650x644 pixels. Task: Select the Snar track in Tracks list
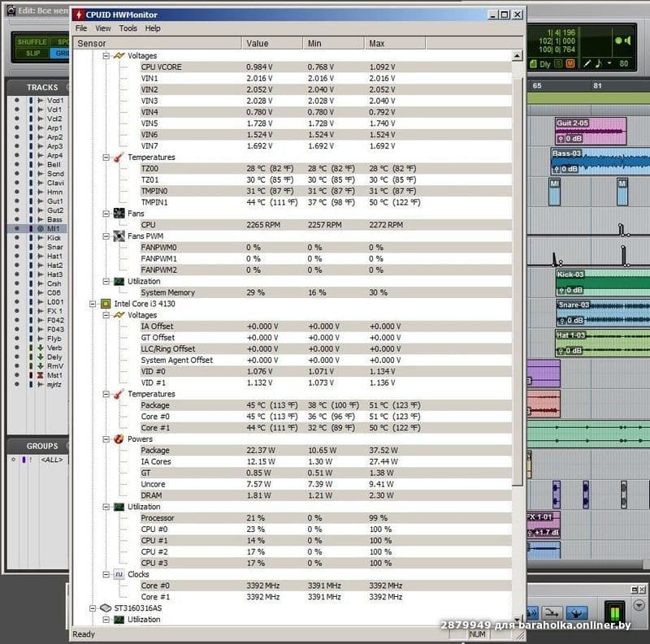54,247
